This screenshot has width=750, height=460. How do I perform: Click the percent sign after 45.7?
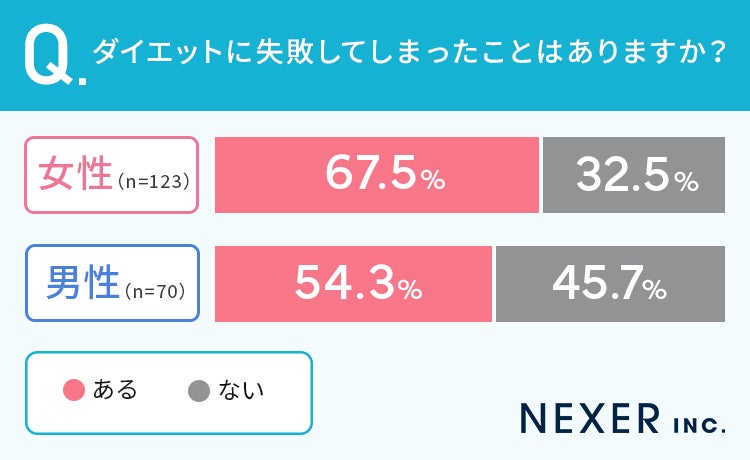[x=653, y=291]
